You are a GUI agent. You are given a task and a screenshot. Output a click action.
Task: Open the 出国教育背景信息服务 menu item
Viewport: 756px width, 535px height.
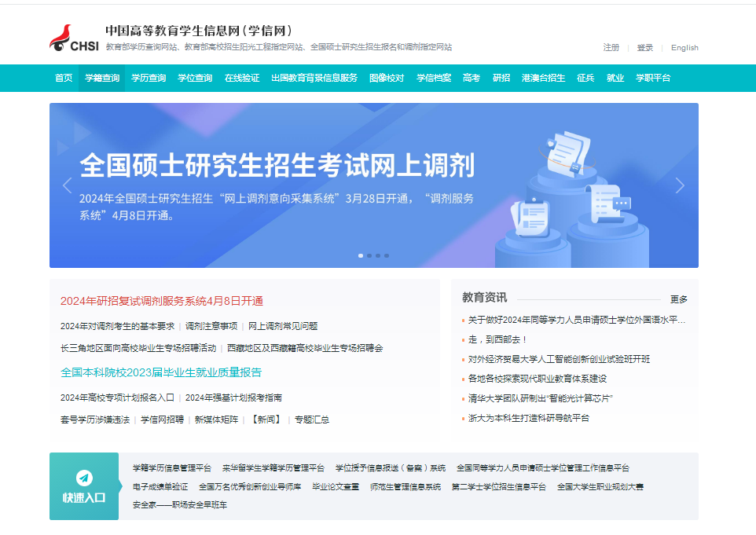(314, 78)
